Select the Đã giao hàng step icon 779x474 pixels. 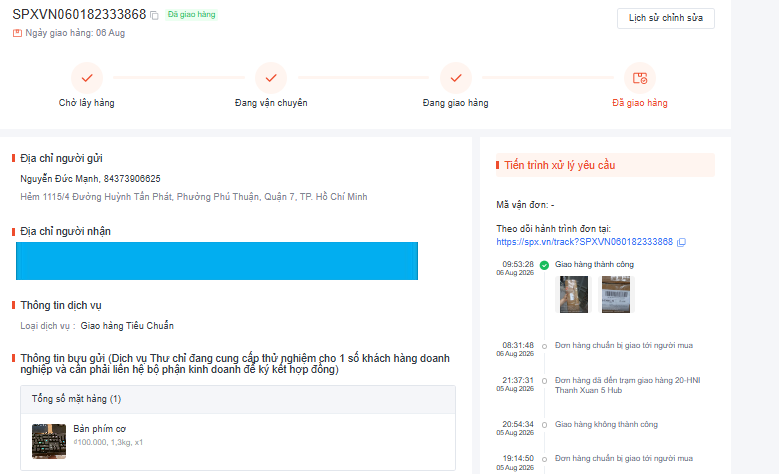coord(640,78)
